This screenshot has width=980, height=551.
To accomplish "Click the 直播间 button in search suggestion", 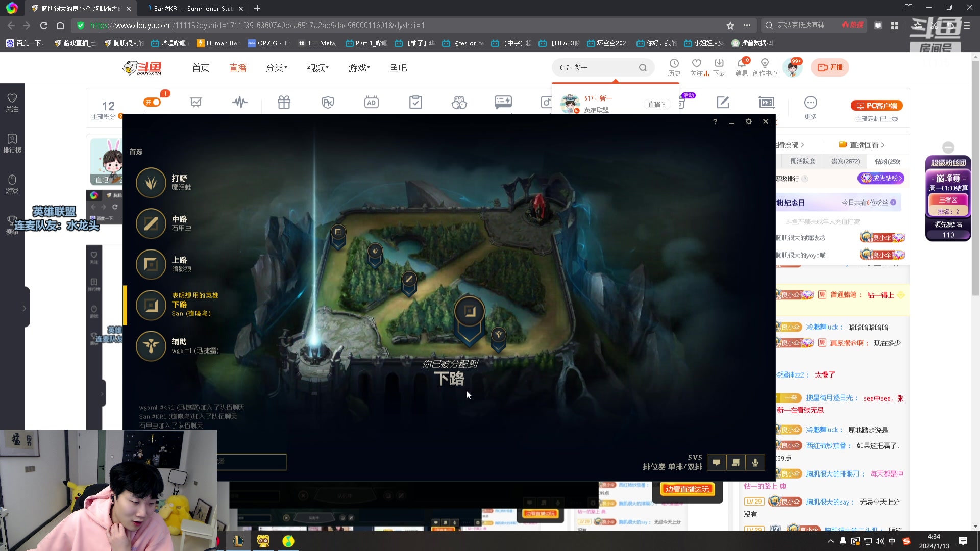I will tap(657, 104).
